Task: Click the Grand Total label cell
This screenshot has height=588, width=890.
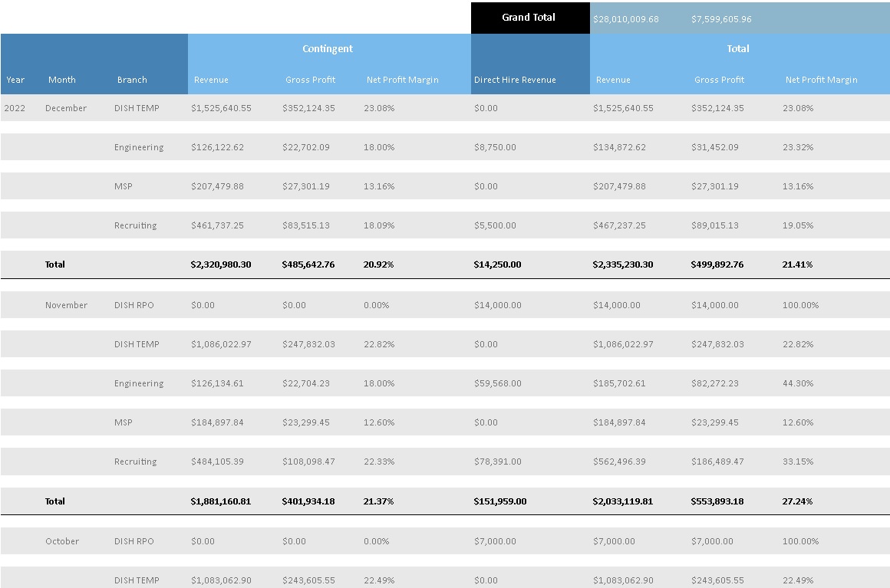Action: coord(529,18)
